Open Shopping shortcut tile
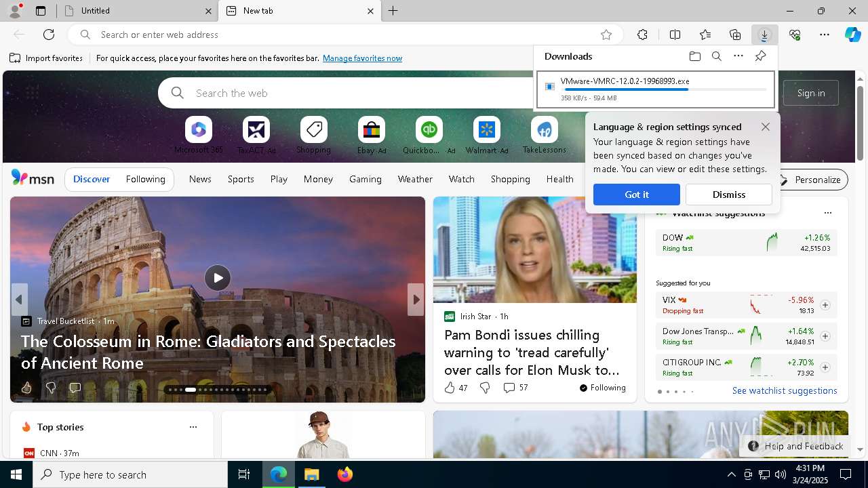This screenshot has height=488, width=868. point(313,135)
